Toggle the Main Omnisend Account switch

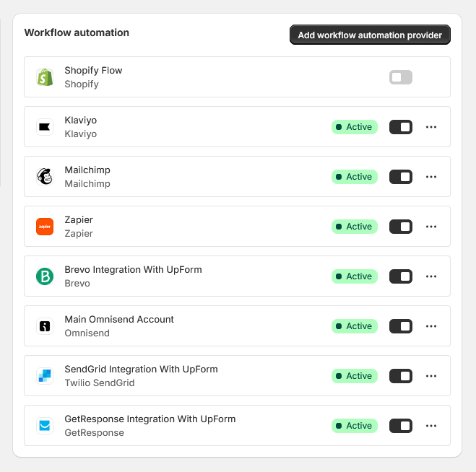tap(401, 326)
